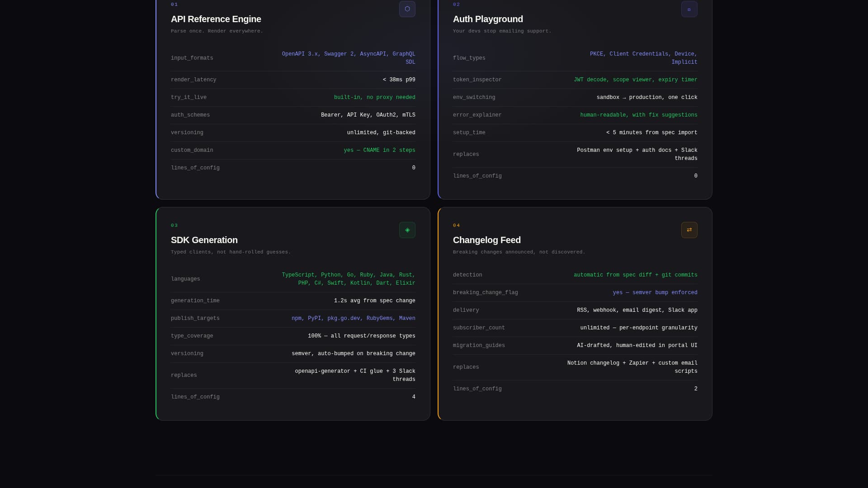
Task: Click the '04' number on Changelog Feed card
Action: point(457,225)
